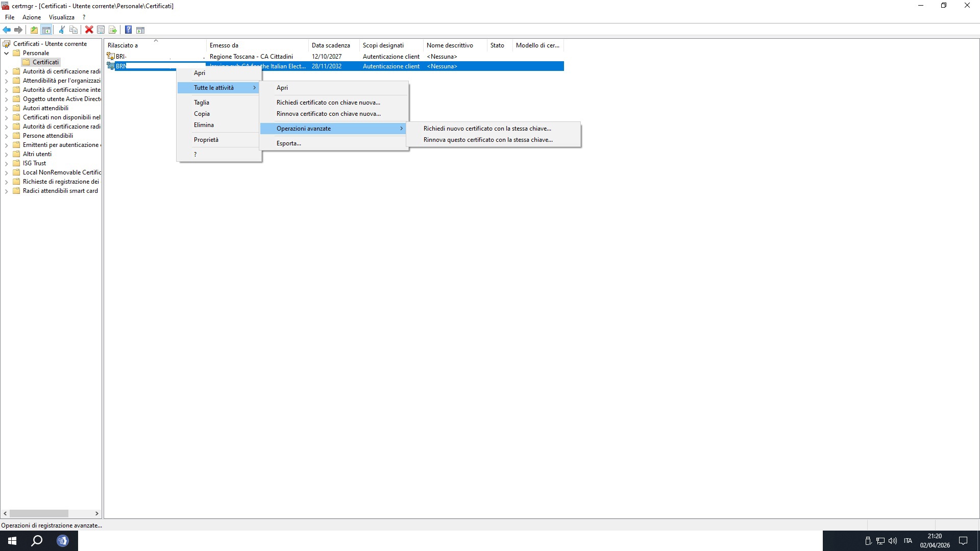Expand the Altri utenti node
The height and width of the screenshot is (551, 980).
tap(6, 154)
